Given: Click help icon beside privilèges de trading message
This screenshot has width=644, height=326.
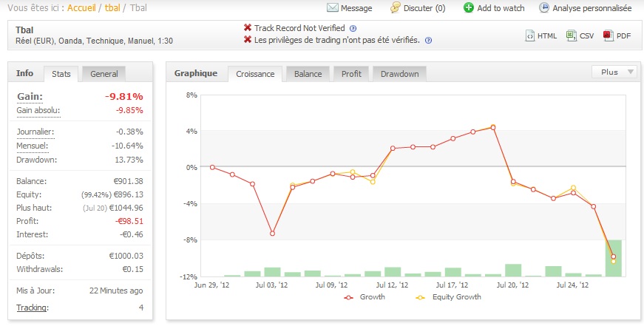Looking at the screenshot, I should pyautogui.click(x=428, y=41).
